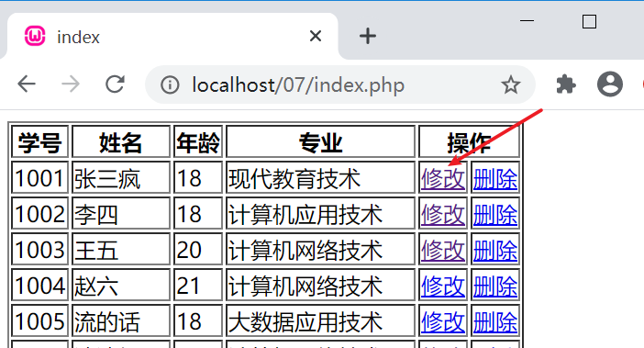The width and height of the screenshot is (644, 348).
Task: Click the name cell 赵六
Action: [x=121, y=286]
